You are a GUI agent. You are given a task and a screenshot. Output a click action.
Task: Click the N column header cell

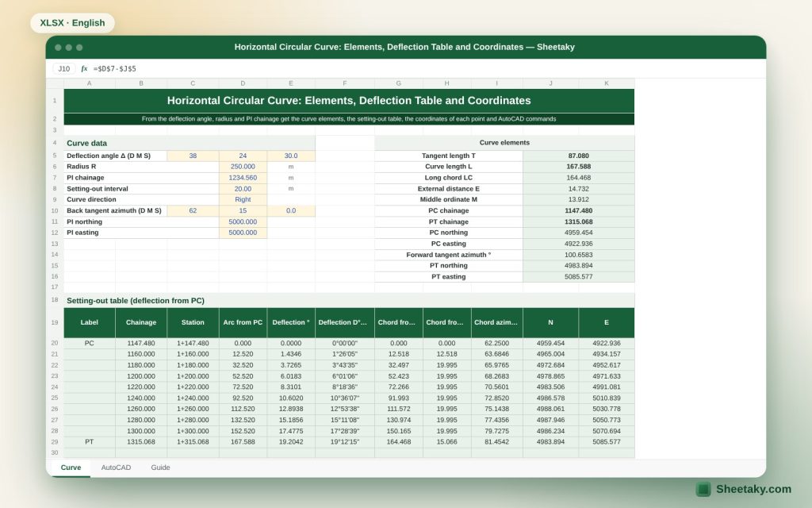[550, 322]
